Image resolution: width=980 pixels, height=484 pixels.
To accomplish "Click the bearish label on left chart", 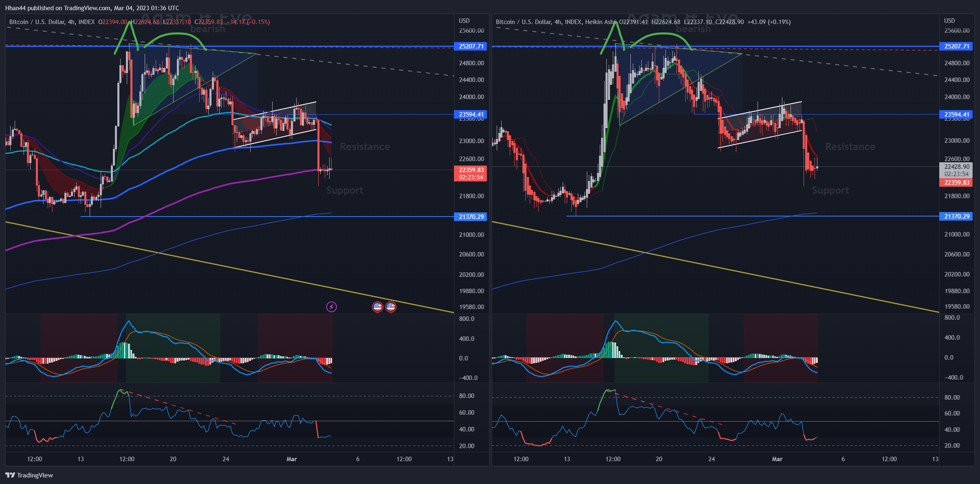I will point(207,29).
